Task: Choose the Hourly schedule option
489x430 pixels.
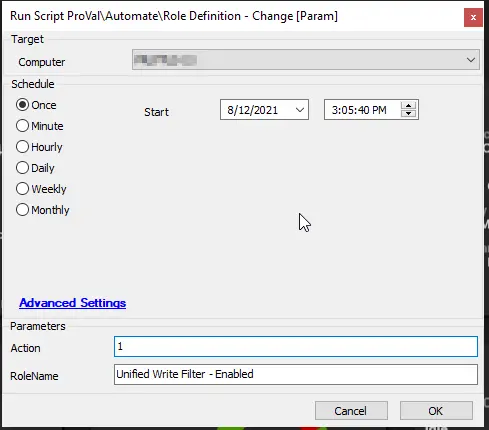Action: 22,147
